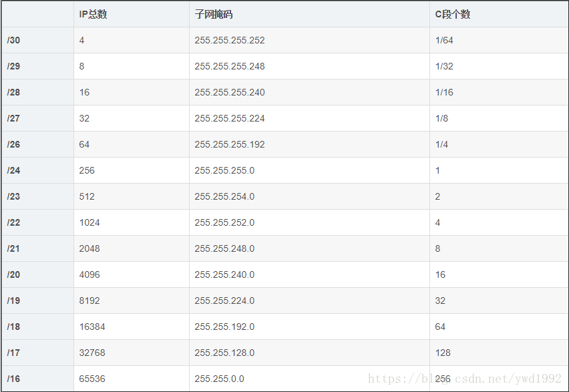Click the 256 IP total cell

[87, 170]
